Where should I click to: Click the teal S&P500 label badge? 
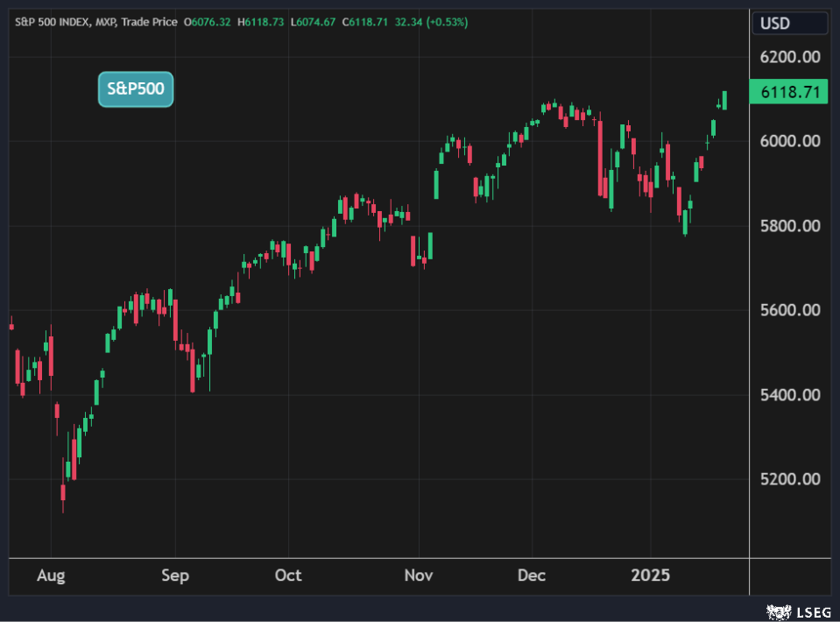click(135, 89)
